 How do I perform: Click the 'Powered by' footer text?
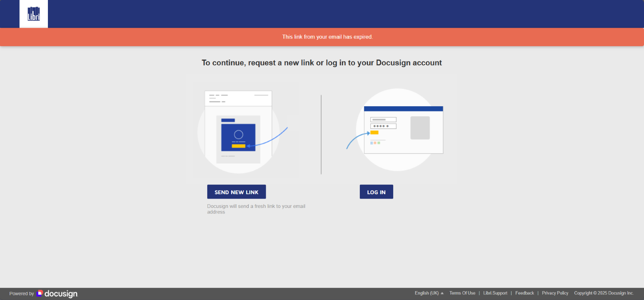coord(22,294)
